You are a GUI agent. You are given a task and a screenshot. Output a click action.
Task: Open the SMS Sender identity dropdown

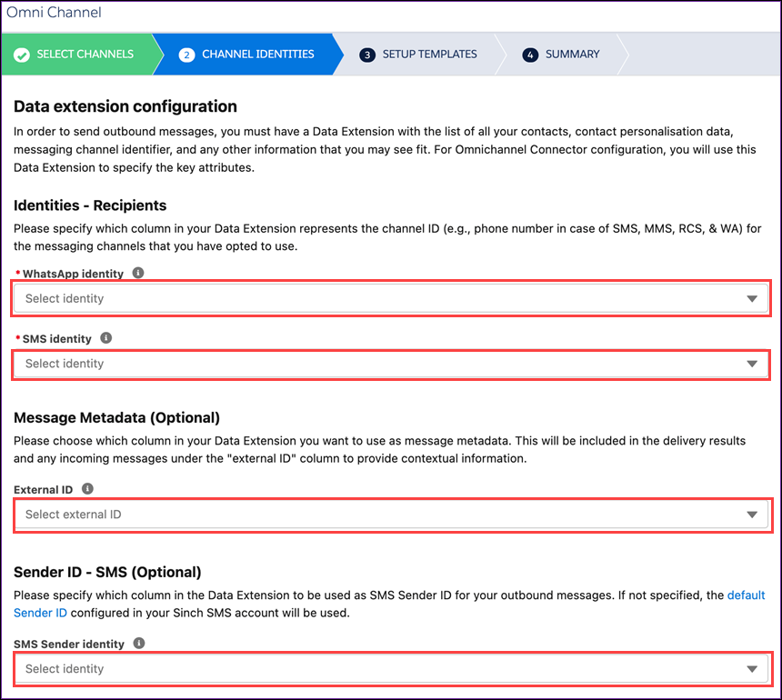pyautogui.click(x=391, y=669)
